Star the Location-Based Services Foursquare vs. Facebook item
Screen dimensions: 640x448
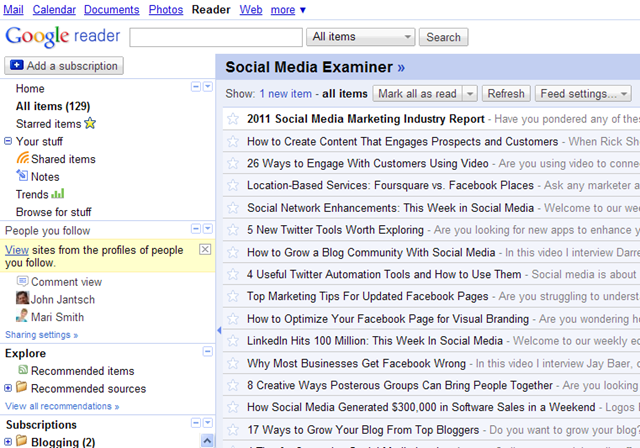point(233,186)
